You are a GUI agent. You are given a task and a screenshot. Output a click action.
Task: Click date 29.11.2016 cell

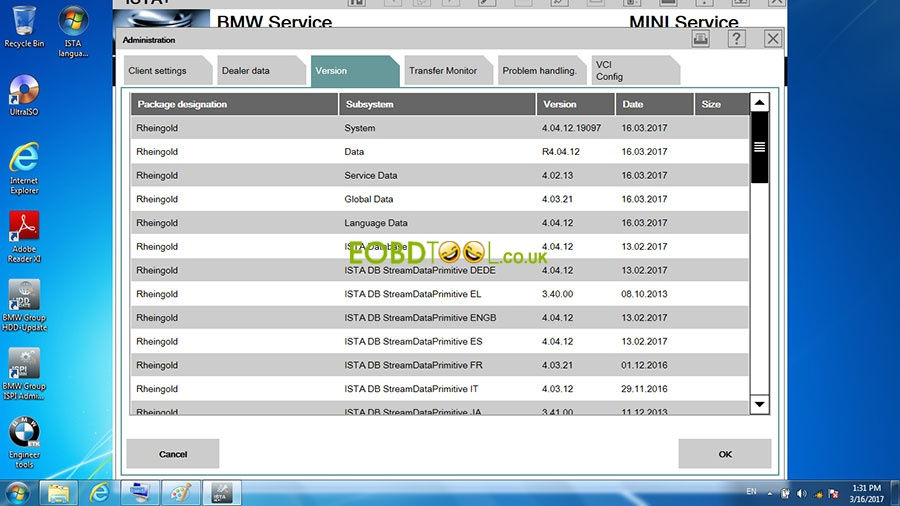(x=644, y=389)
